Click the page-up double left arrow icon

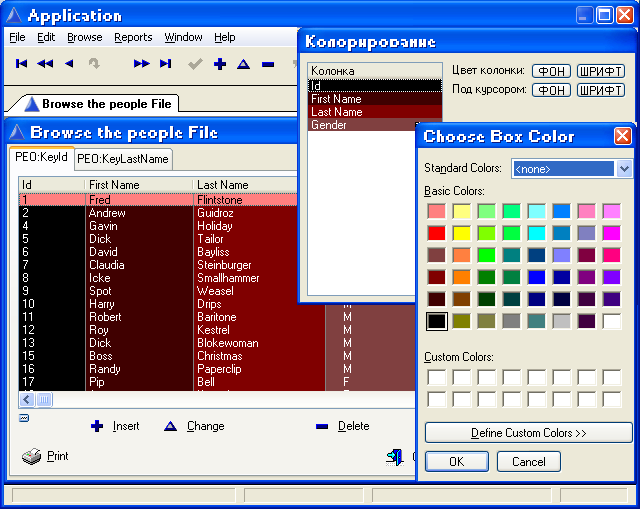[x=45, y=64]
